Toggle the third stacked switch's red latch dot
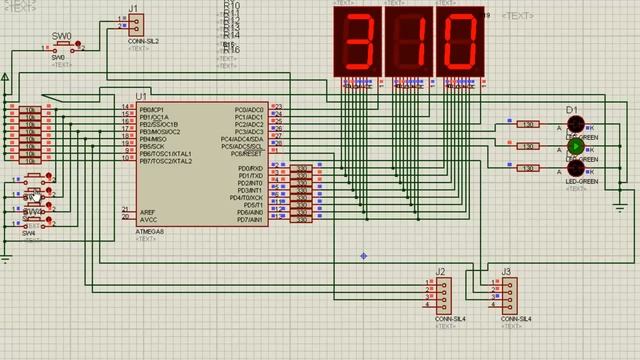640x360 pixels. (49, 205)
